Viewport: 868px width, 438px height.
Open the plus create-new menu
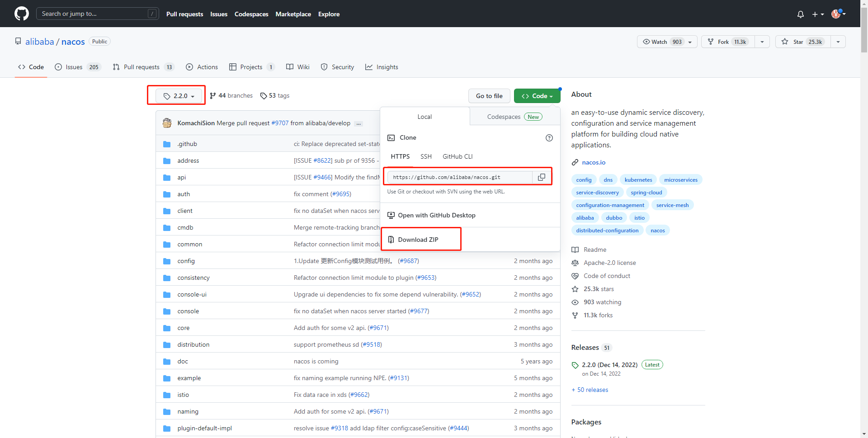click(x=818, y=14)
